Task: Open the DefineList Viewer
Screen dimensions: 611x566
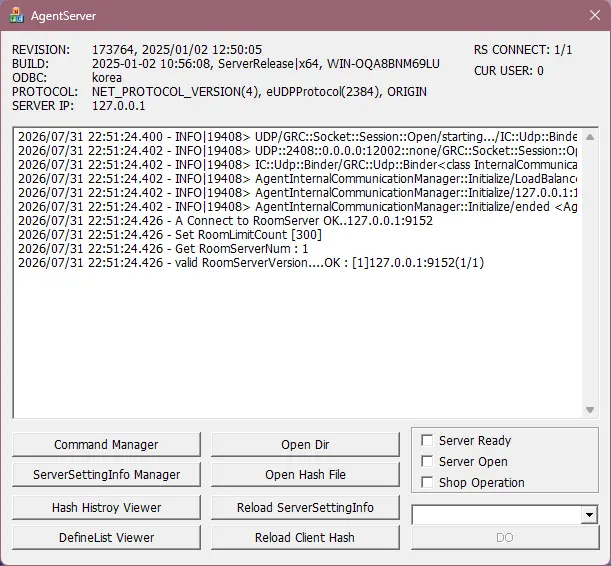Action: 106,538
